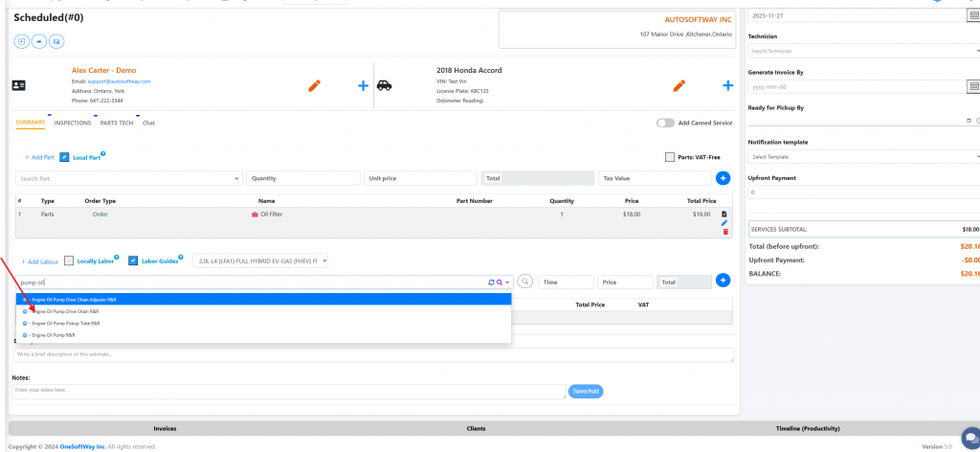Image resolution: width=980 pixels, height=452 pixels.
Task: Open the Notification Select Template dropdown
Action: pos(863,156)
